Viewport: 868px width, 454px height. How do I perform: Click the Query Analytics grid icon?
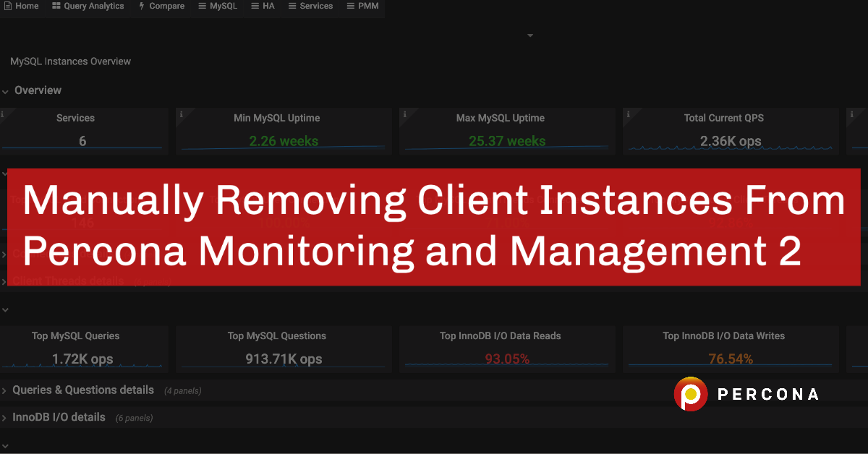[56, 6]
